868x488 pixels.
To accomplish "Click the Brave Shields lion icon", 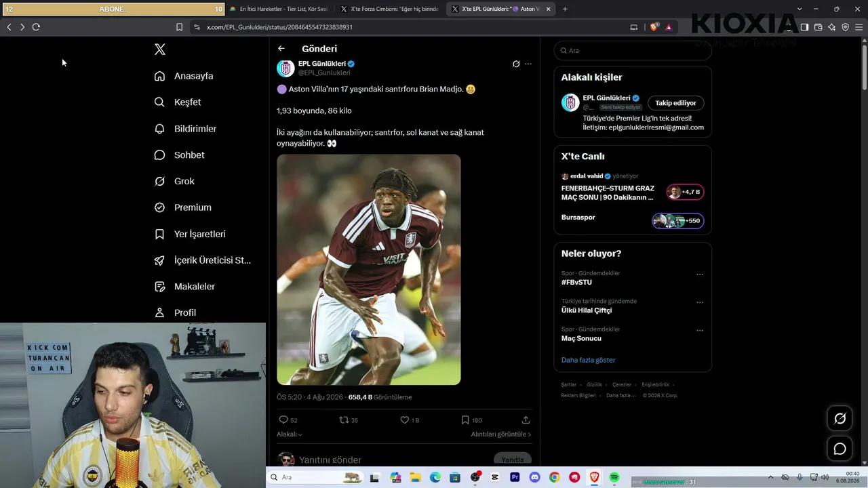I will point(654,27).
